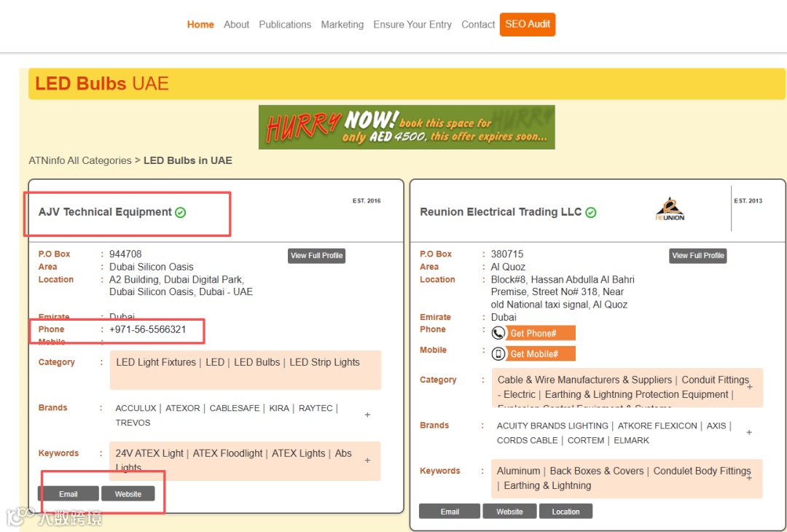This screenshot has width=787, height=532.
Task: Click the RAYTEC brand
Action: tap(316, 409)
